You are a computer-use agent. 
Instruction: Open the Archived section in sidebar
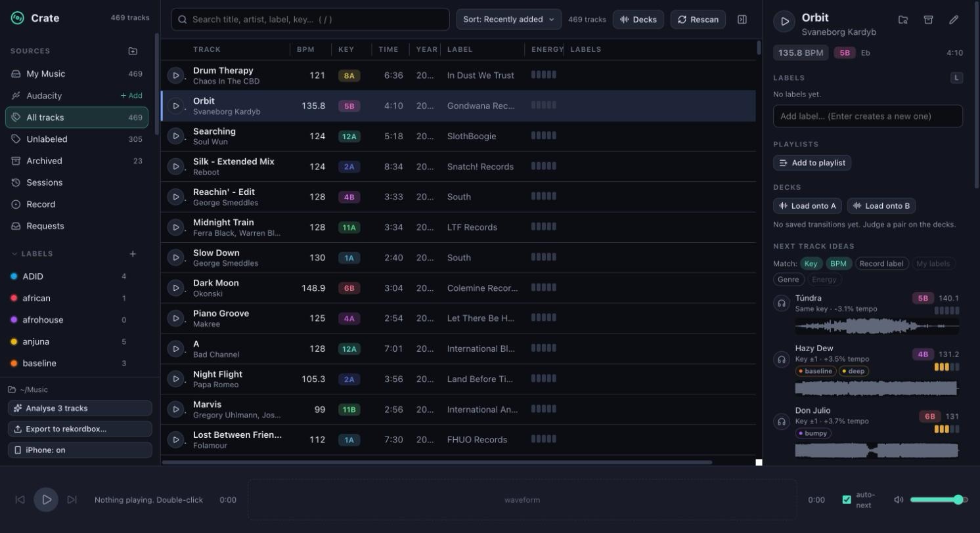coord(77,161)
